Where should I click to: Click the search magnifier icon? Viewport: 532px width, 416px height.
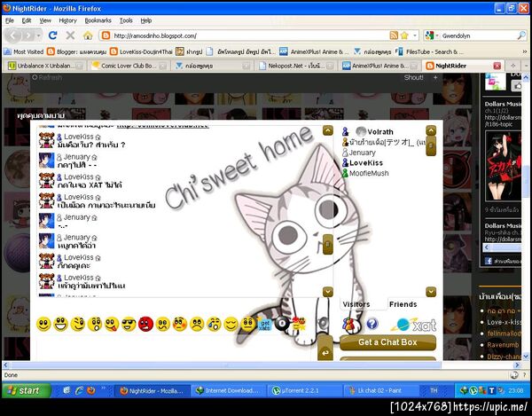pos(521,35)
